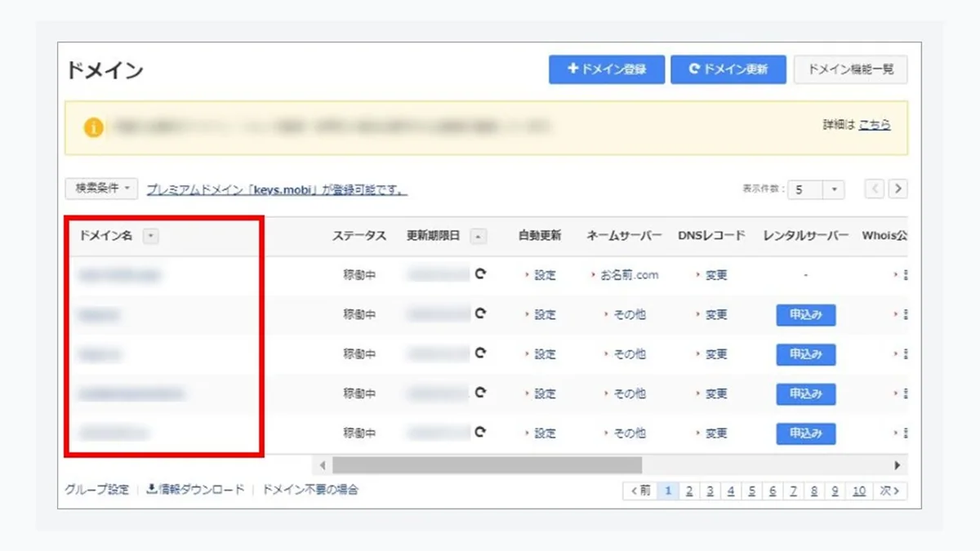
Task: Click 変更 DNS record link in third row
Action: pos(716,354)
